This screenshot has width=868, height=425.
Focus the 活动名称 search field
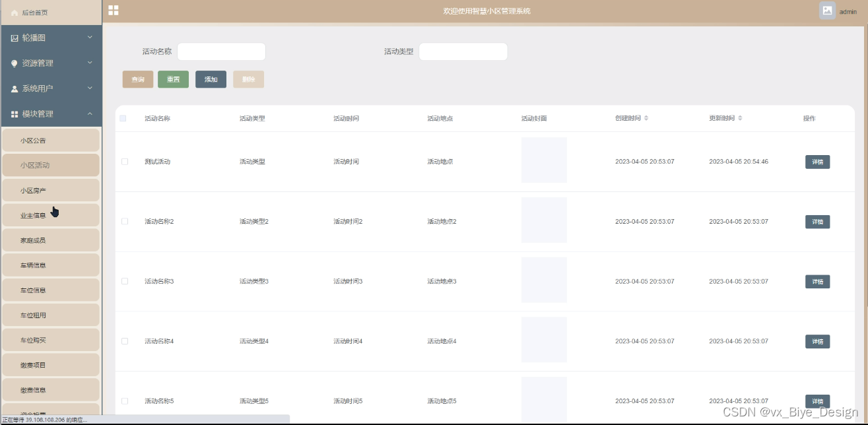[x=221, y=51]
